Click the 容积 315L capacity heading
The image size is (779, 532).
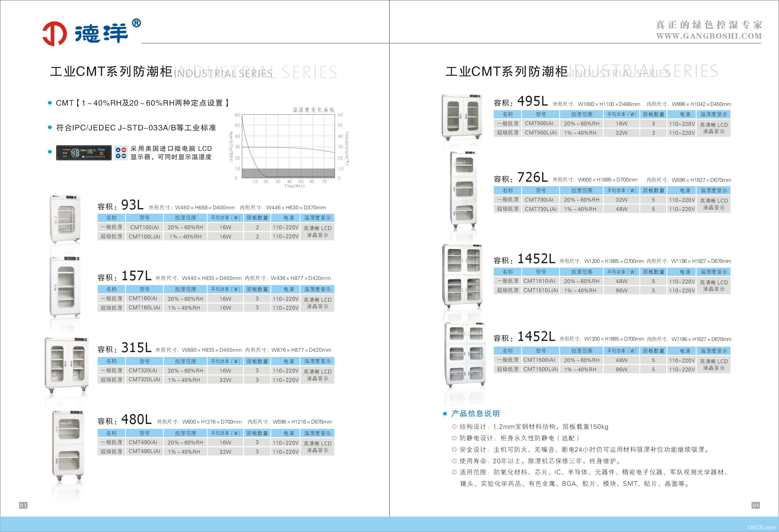tap(125, 348)
